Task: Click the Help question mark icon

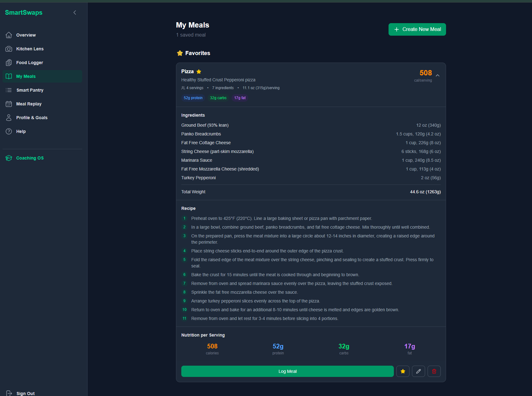Action: pos(9,131)
